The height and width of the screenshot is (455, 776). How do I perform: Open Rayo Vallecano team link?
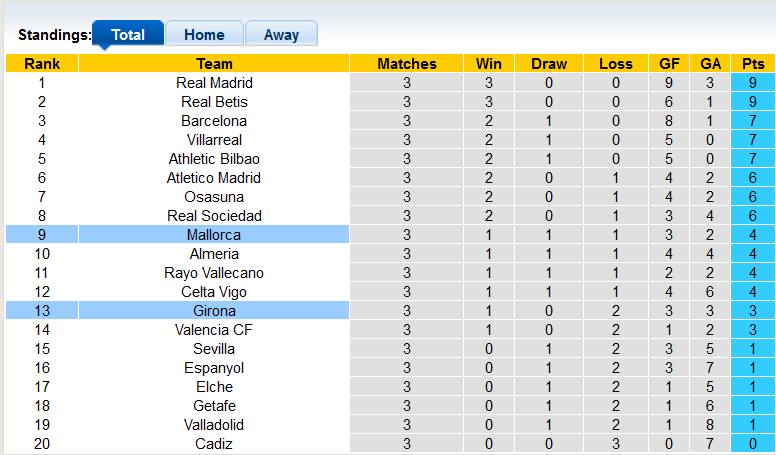(x=214, y=273)
